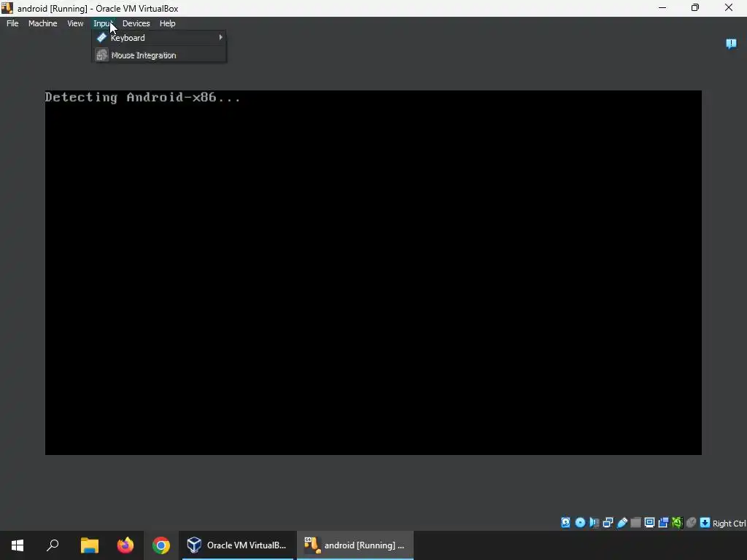Viewport: 747px width, 560px height.
Task: Open Windows taskbar search
Action: coord(53,545)
